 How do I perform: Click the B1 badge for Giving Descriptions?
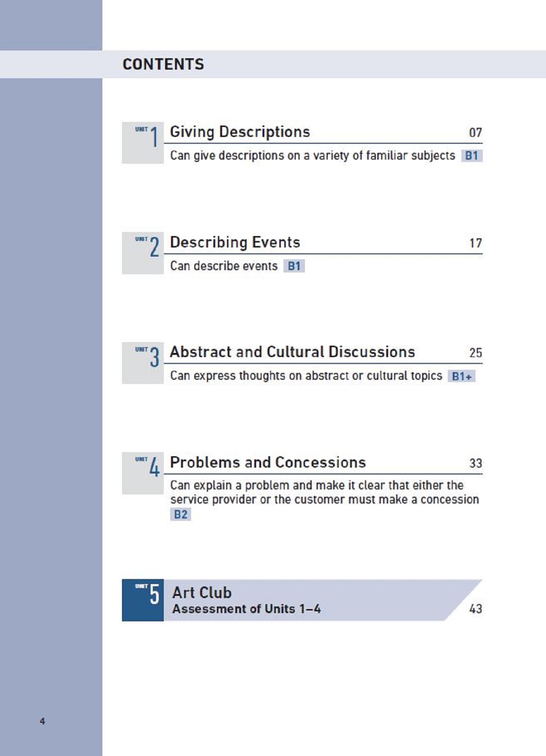click(x=472, y=156)
